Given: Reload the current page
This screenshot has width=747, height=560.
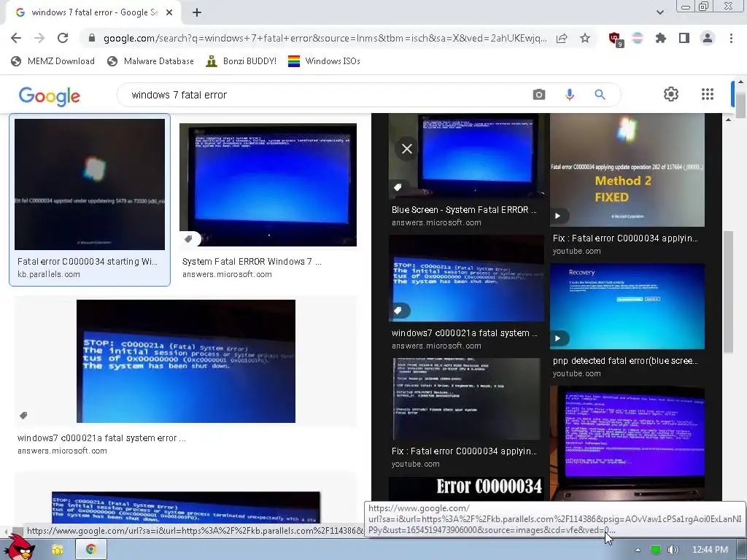Looking at the screenshot, I should click(x=63, y=38).
